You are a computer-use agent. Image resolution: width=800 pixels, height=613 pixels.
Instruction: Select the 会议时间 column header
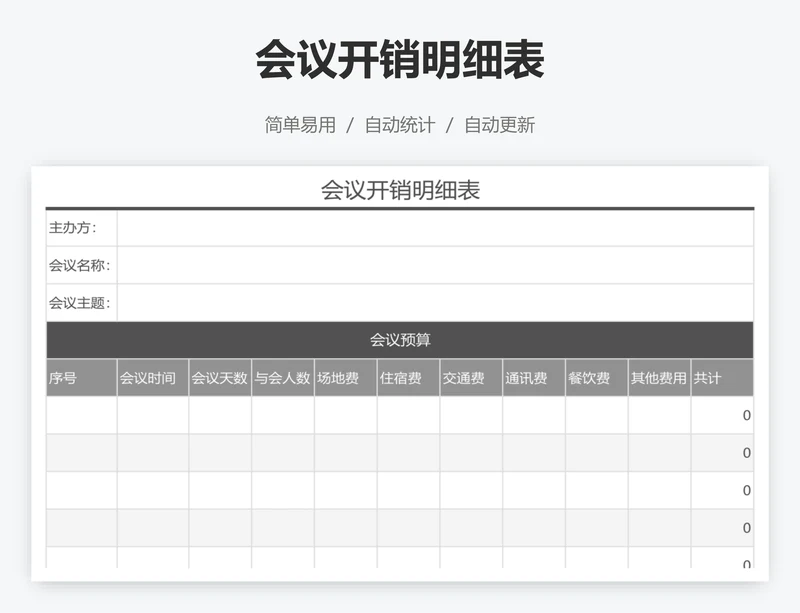coord(153,378)
